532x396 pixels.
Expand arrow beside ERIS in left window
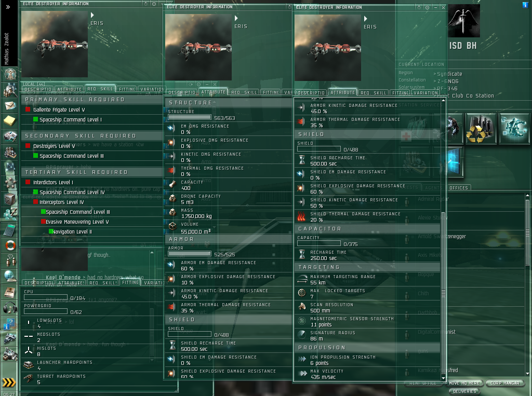(92, 15)
